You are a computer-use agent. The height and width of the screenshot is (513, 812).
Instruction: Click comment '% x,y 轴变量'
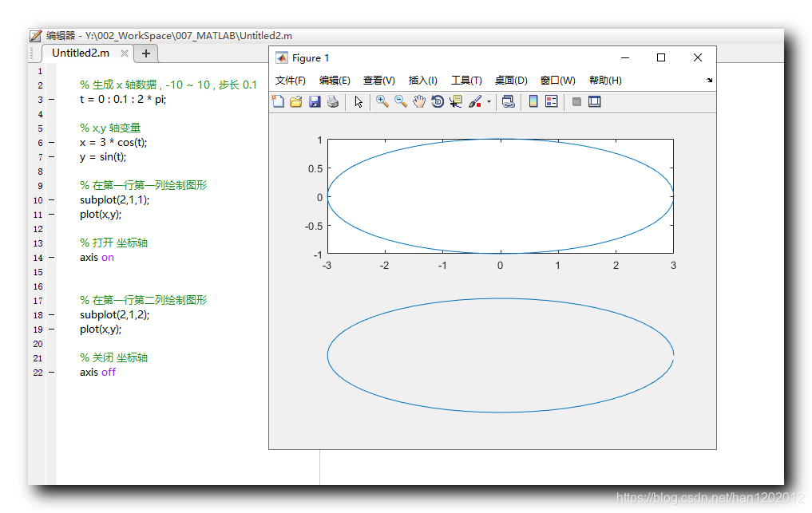[x=110, y=128]
